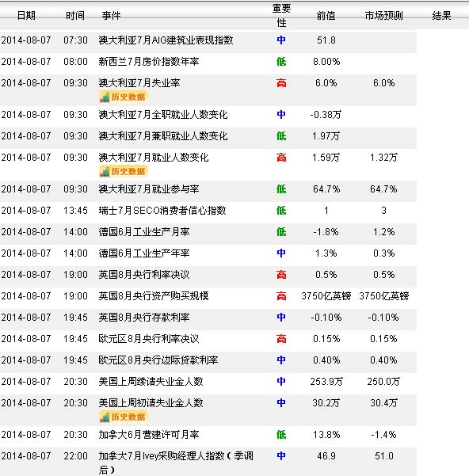The height and width of the screenshot is (476, 469).
Task: Click forecast value 1.2%
Action: 383,232
